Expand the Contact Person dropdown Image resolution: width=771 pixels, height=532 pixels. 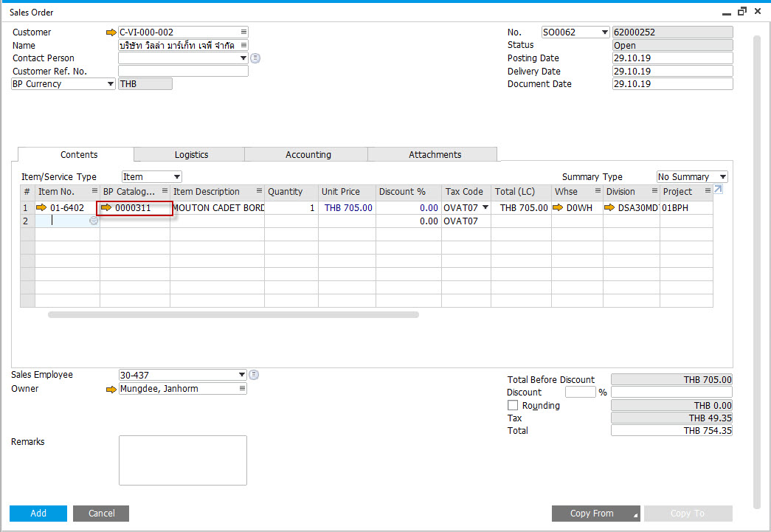tap(243, 58)
